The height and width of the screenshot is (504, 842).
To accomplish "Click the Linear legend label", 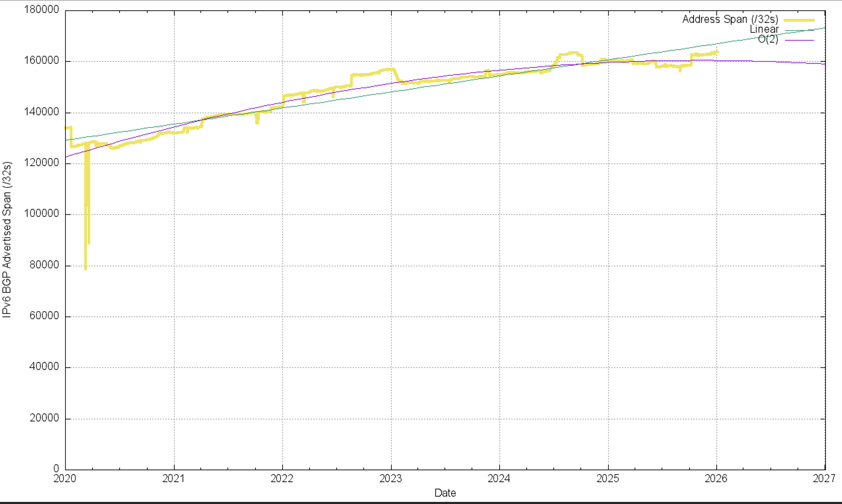I will [764, 30].
